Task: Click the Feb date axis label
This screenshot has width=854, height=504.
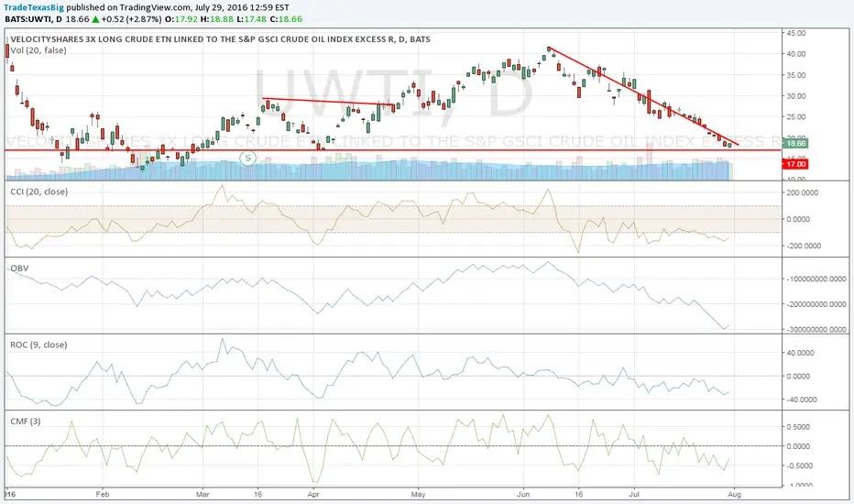Action: 103,494
